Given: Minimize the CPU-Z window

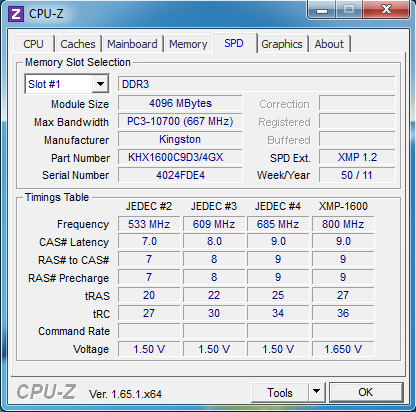Looking at the screenshot, I should pos(322,10).
